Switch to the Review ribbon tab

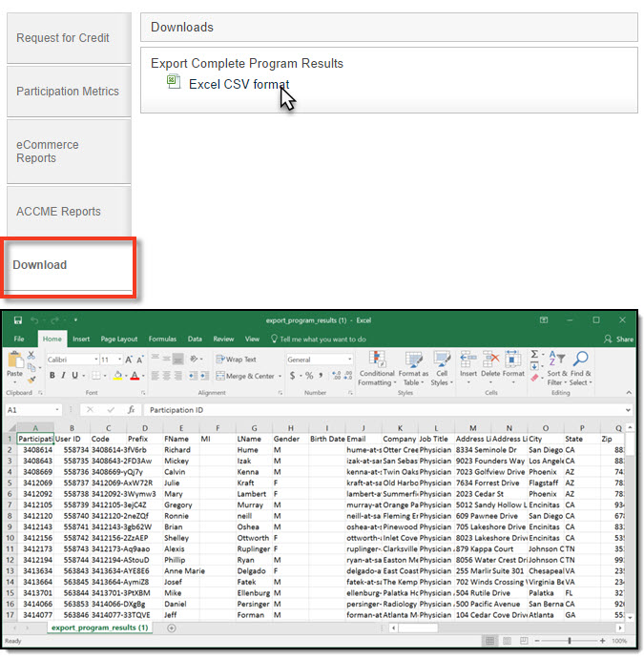[x=223, y=339]
